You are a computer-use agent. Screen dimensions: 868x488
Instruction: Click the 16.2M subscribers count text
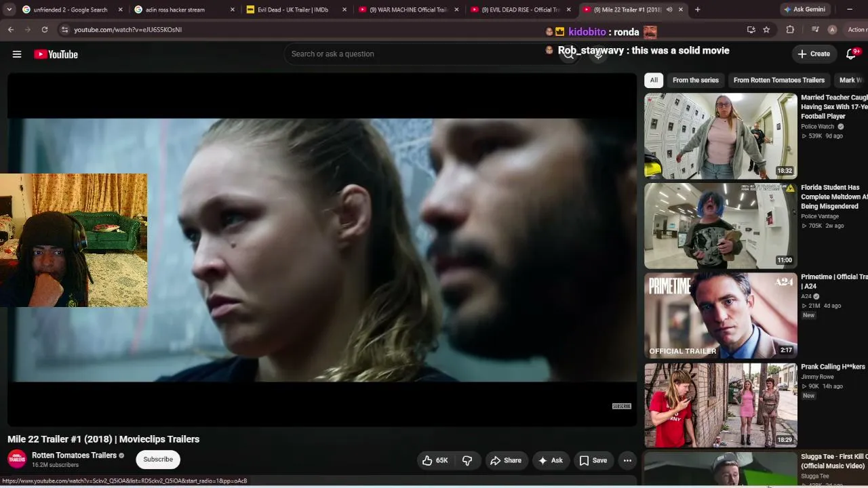point(55,466)
